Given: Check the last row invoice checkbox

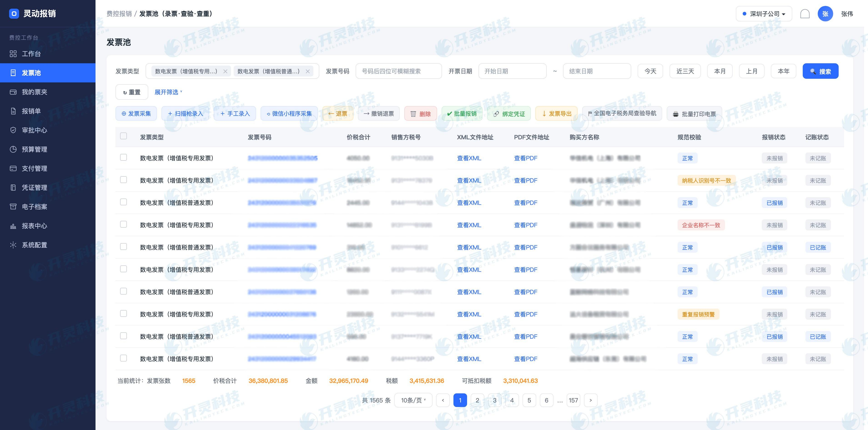Looking at the screenshot, I should point(124,358).
